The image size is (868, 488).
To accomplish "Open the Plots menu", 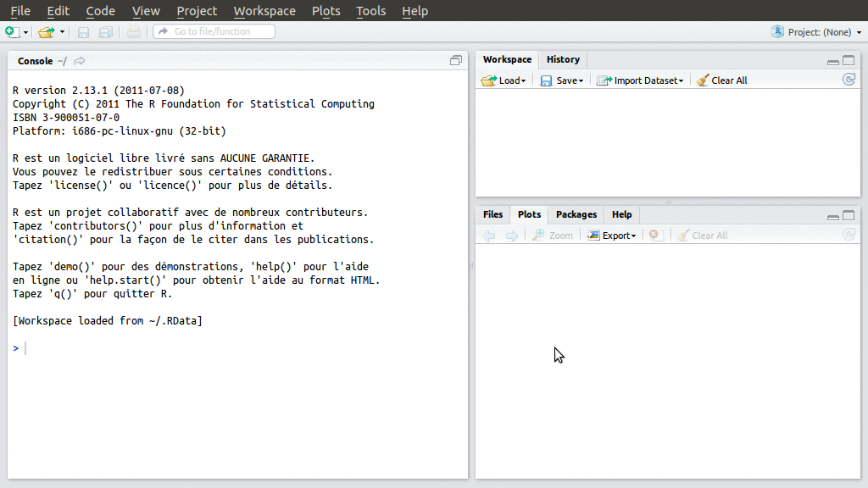I will [326, 11].
